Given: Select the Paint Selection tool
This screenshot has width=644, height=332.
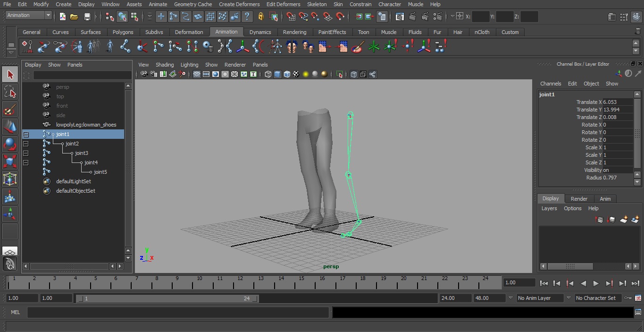Looking at the screenshot, I should 10,110.
